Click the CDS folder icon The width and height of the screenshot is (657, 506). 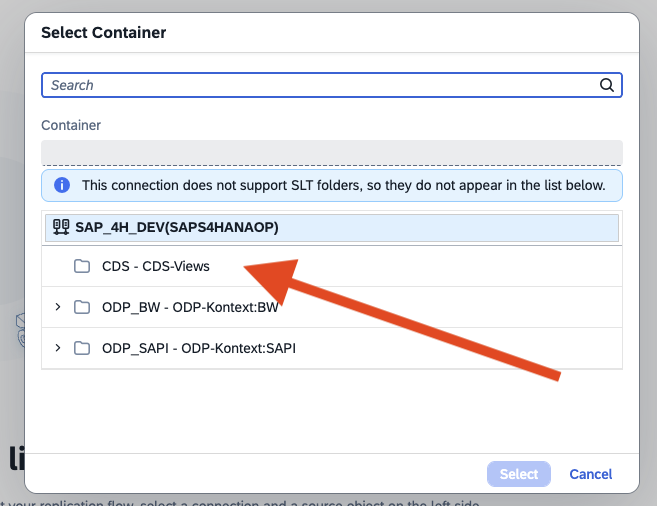[82, 267]
